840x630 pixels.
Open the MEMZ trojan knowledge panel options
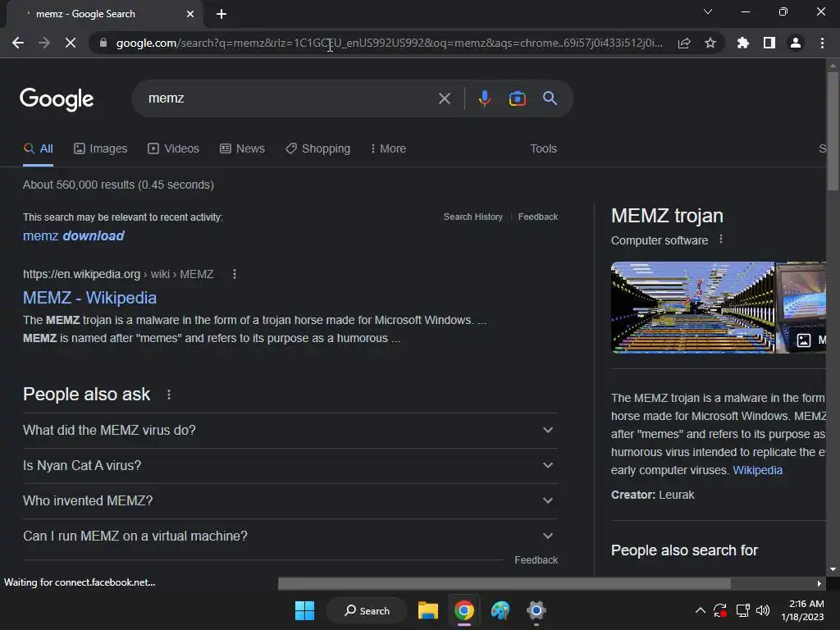(x=721, y=240)
